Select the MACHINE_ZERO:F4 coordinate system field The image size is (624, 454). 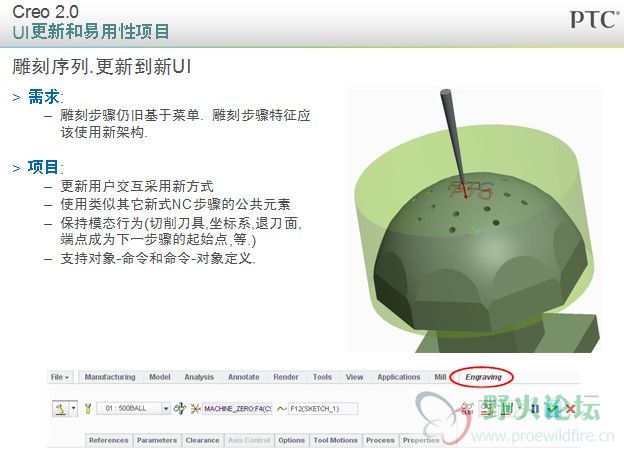[238, 409]
